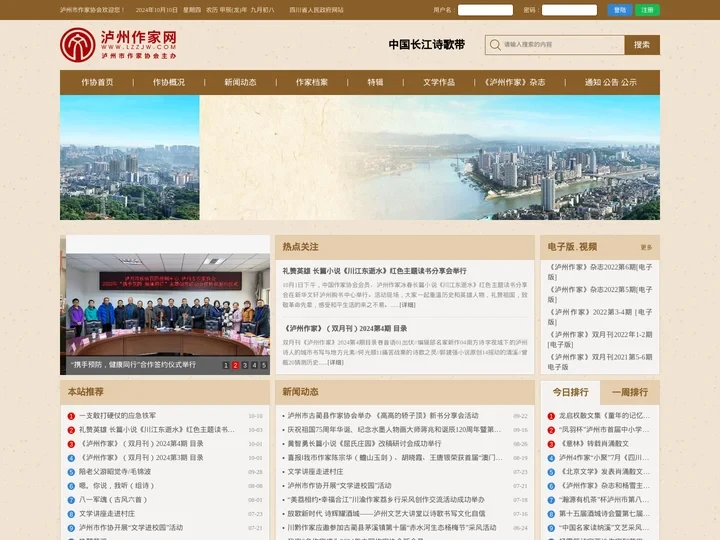The height and width of the screenshot is (540, 720).
Task: Click the 本站推荐 section header
Action: (x=85, y=392)
